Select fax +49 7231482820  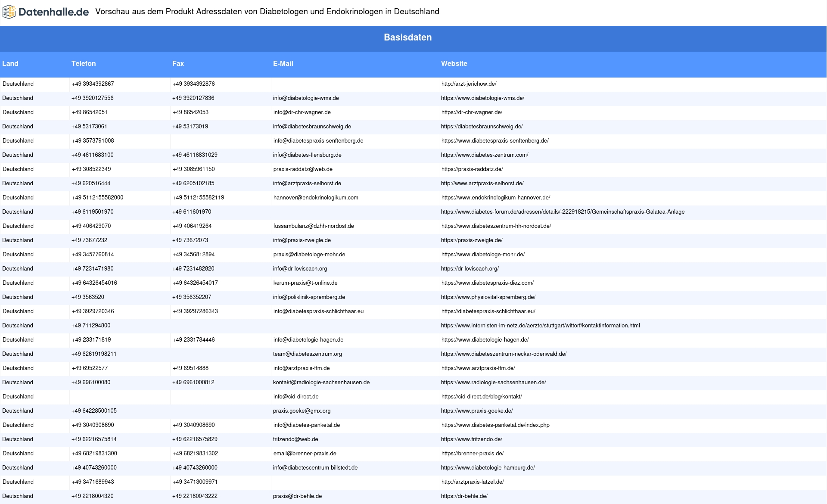pyautogui.click(x=193, y=269)
